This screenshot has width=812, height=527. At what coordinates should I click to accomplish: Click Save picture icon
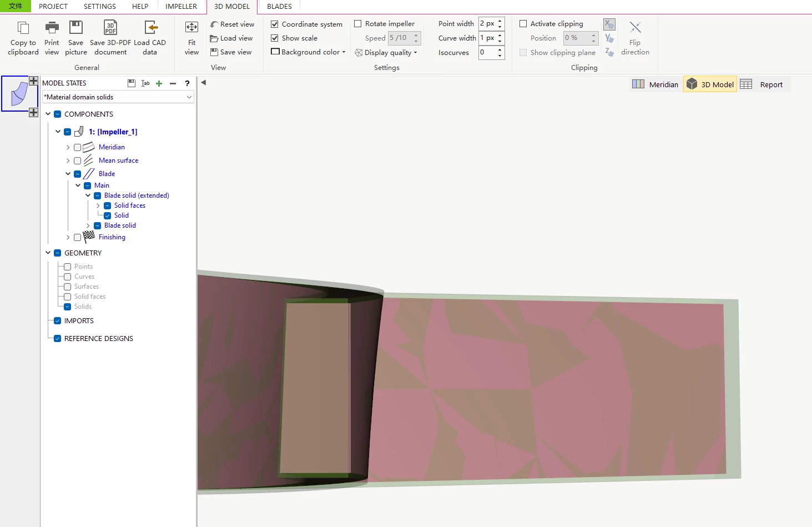point(76,28)
